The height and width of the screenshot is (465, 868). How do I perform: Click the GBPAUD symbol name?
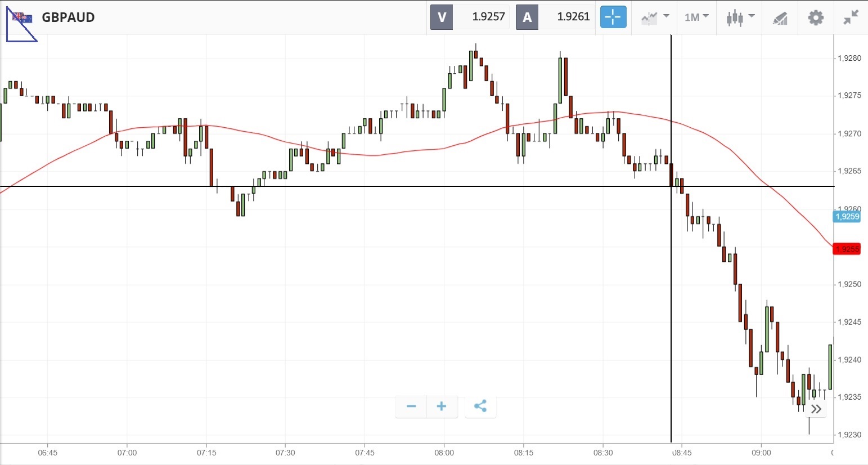tap(68, 17)
